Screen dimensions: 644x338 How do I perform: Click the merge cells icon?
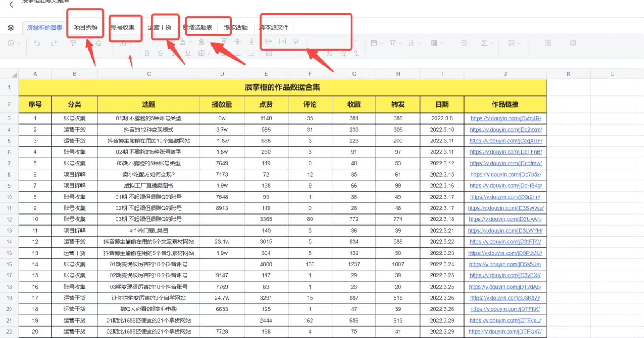click(269, 53)
